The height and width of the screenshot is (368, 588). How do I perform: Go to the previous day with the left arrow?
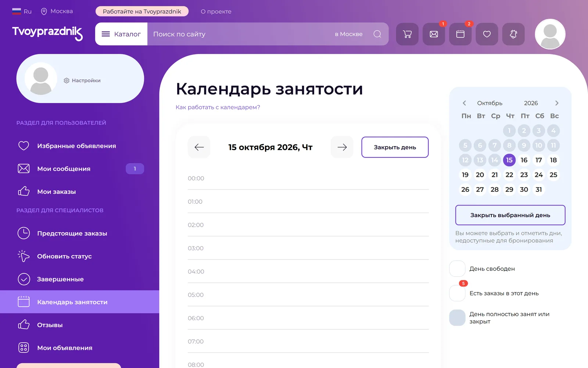199,147
